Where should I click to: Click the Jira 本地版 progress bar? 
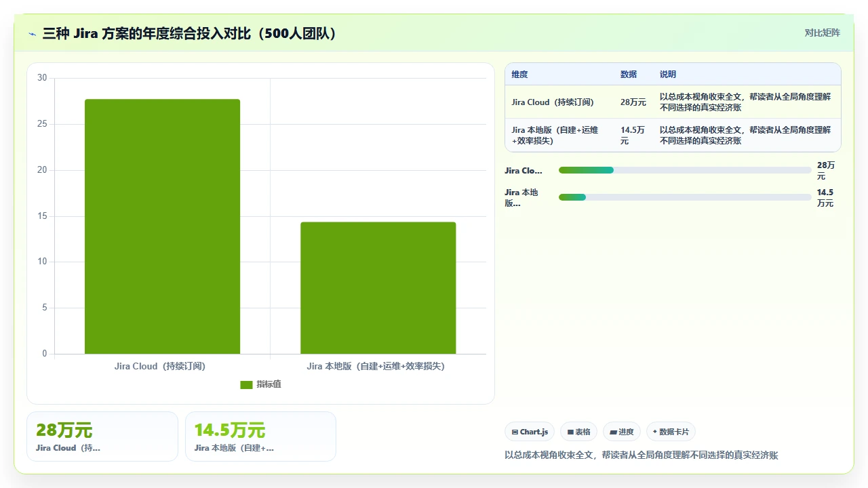[685, 197]
